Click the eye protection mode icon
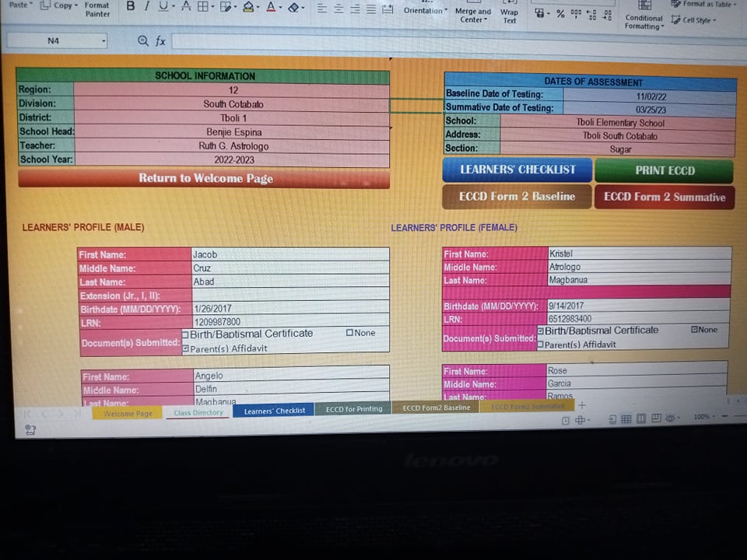The height and width of the screenshot is (560, 747). [x=670, y=418]
